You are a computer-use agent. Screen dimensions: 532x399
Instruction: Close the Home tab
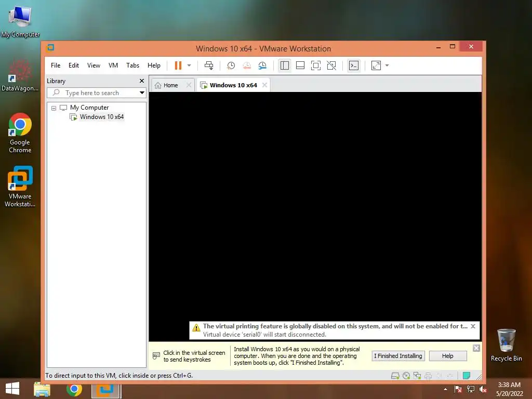[x=189, y=85]
